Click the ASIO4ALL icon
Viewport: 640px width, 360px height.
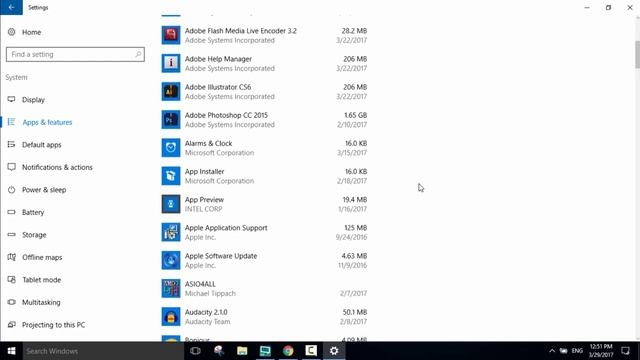point(171,289)
